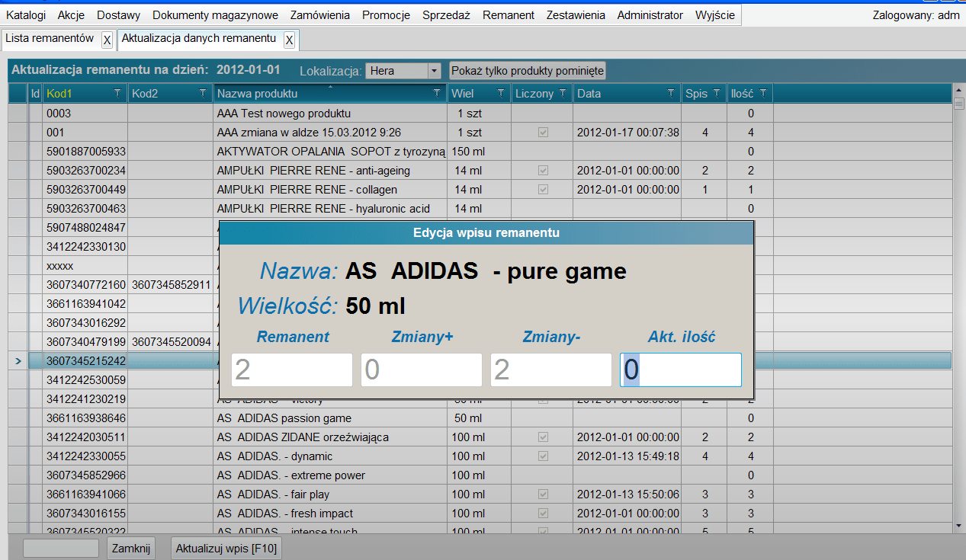This screenshot has width=966, height=560.
Task: Open the Remanent menu
Action: coord(509,15)
